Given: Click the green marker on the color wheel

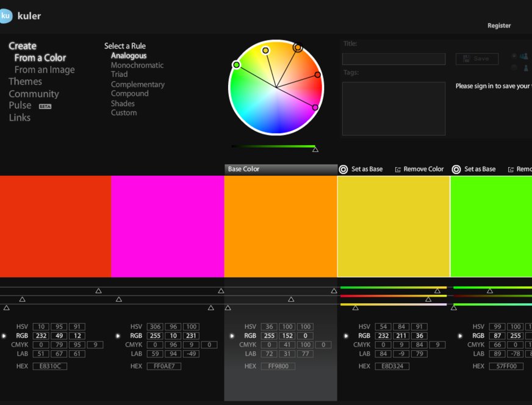Looking at the screenshot, I should tap(236, 65).
